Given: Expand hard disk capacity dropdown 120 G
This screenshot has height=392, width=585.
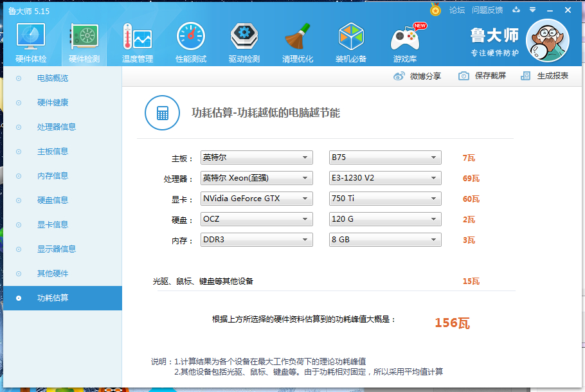Looking at the screenshot, I should pyautogui.click(x=386, y=219).
